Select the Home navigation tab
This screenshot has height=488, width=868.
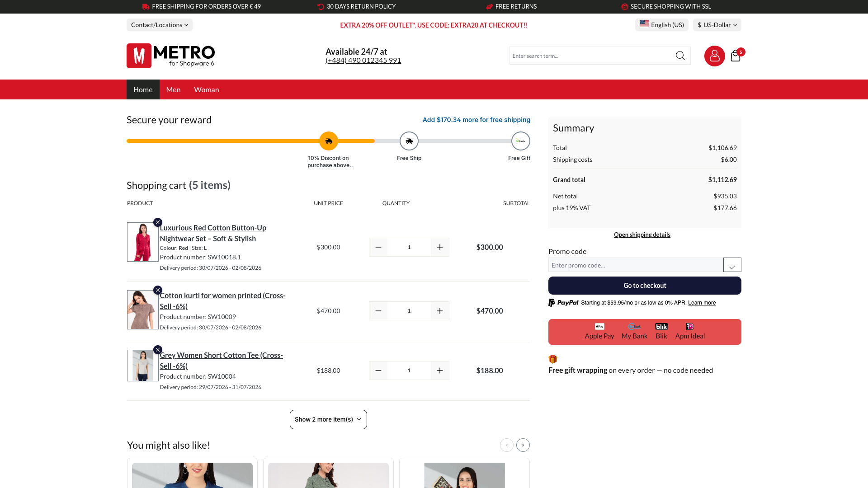point(143,89)
